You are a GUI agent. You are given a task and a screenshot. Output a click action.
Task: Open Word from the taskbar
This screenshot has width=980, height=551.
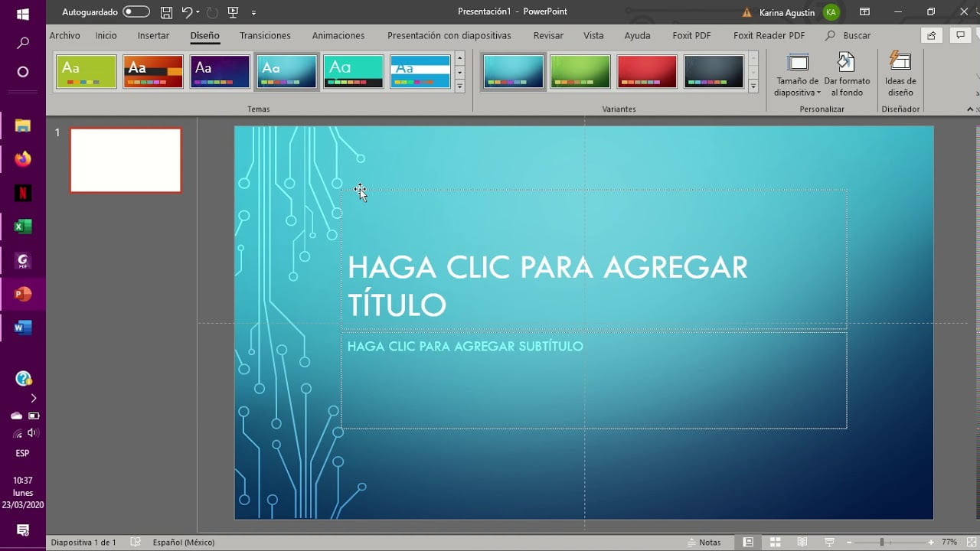23,328
